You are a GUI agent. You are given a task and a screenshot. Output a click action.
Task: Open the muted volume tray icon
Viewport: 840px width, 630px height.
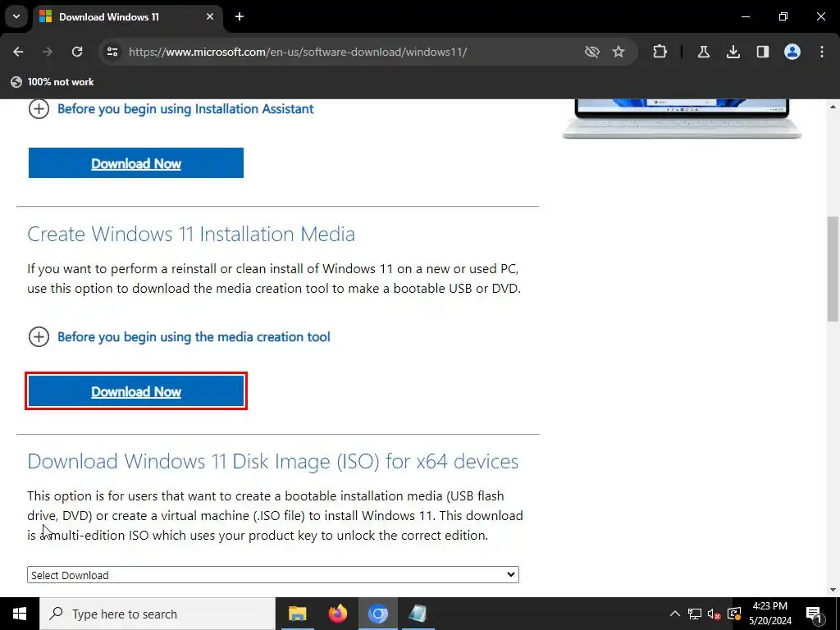point(714,614)
